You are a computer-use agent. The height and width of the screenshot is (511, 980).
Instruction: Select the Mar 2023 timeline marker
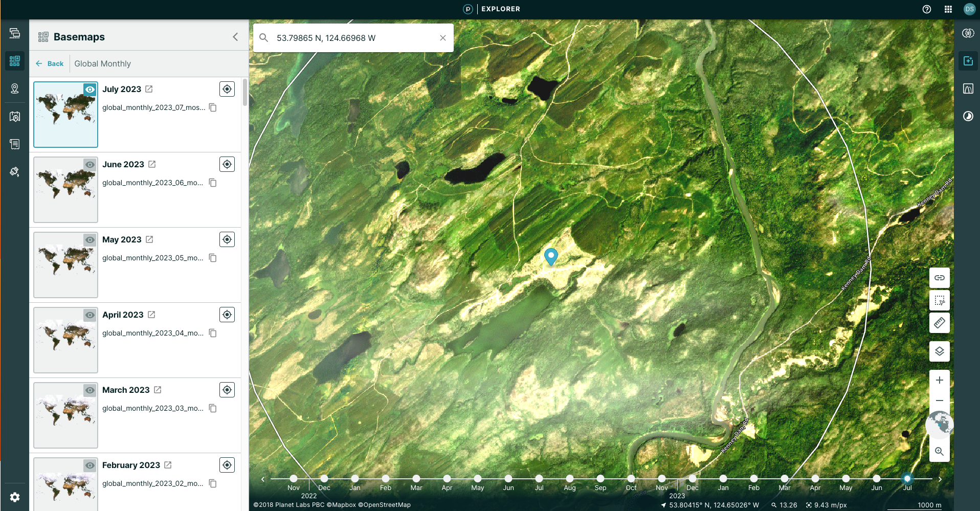[x=784, y=479]
